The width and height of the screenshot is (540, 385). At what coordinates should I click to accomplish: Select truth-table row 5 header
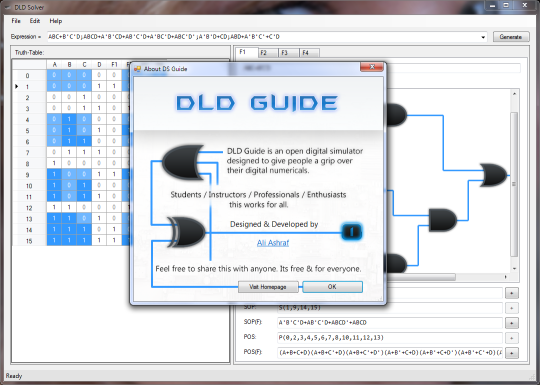(29, 131)
